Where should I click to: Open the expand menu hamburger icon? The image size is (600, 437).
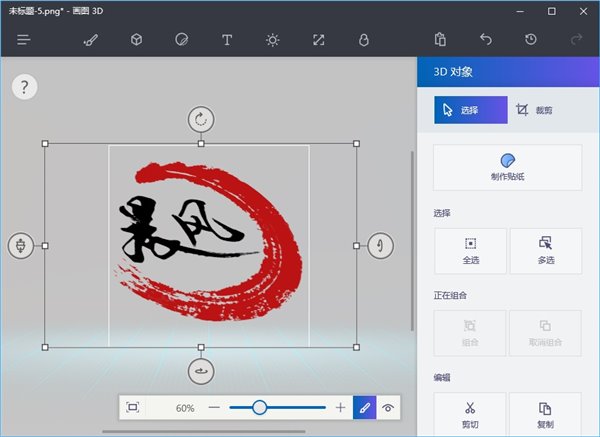click(x=24, y=40)
